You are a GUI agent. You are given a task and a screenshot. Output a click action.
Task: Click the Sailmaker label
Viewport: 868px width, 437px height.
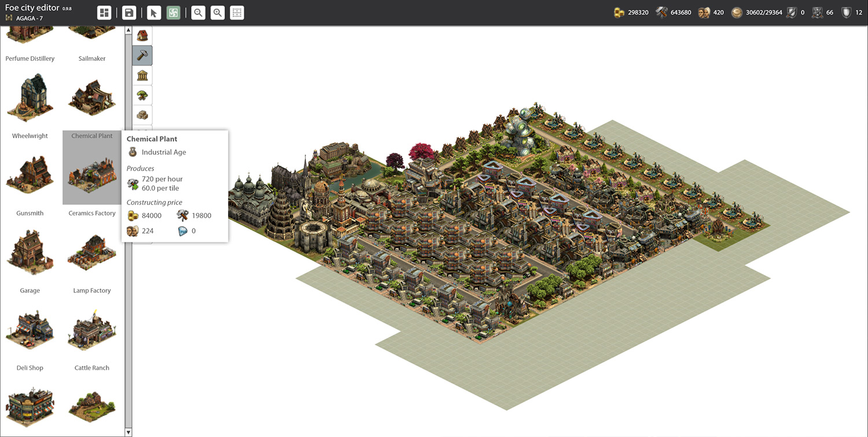coord(92,58)
